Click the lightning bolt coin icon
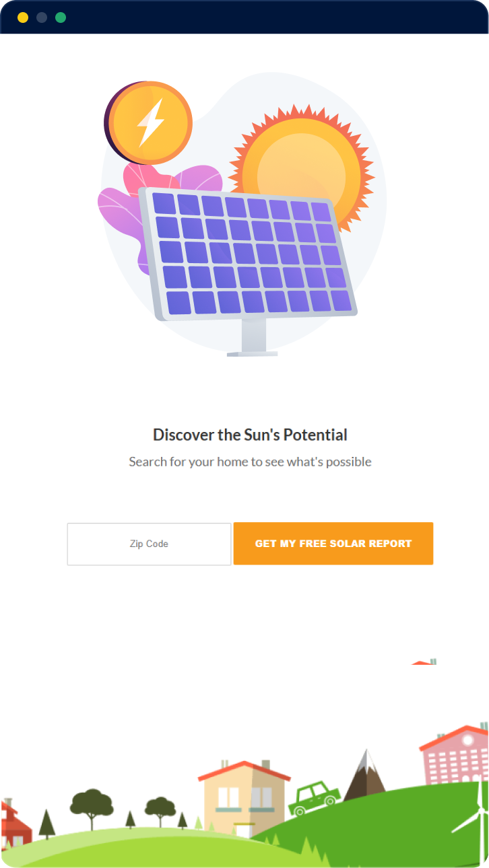This screenshot has width=489, height=868. tap(150, 122)
